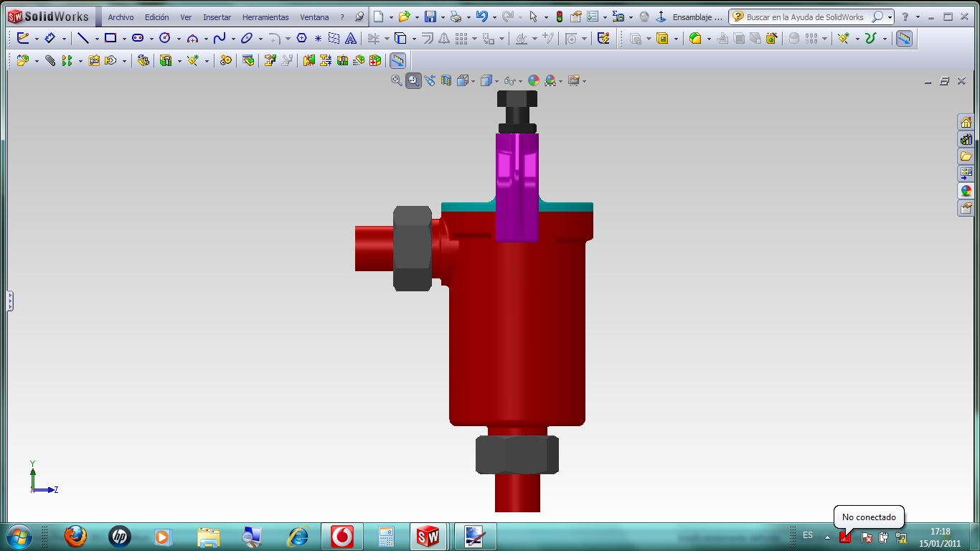Select the Spline sketch tool
The image size is (980, 551).
coord(220,39)
